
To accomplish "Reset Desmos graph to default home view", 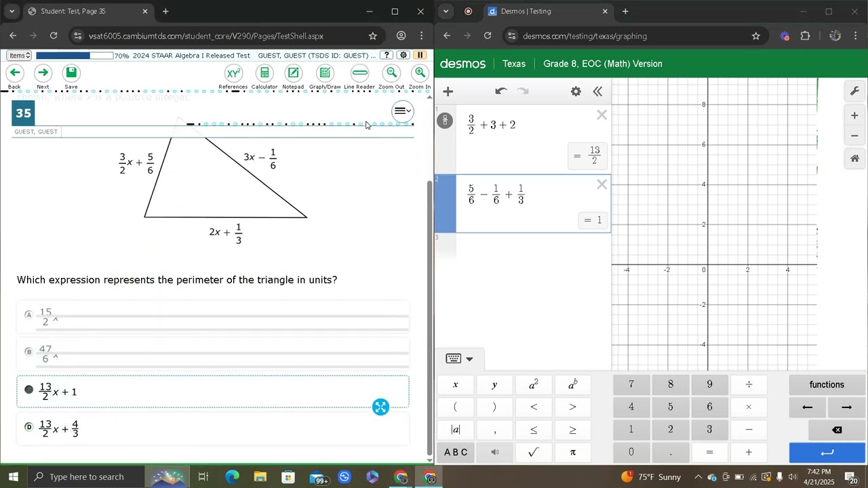I will 854,159.
